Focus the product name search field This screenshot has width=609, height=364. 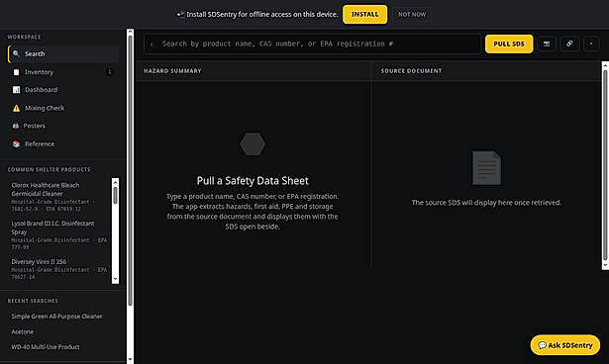pos(312,44)
